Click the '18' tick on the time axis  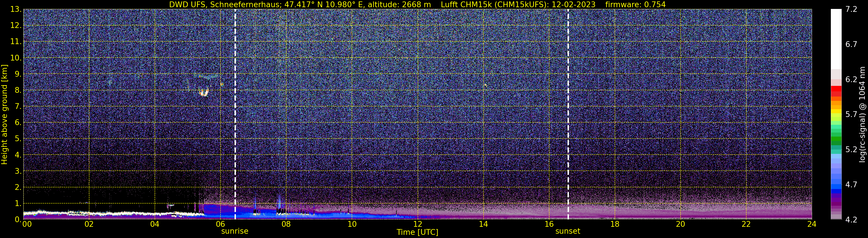coord(614,224)
